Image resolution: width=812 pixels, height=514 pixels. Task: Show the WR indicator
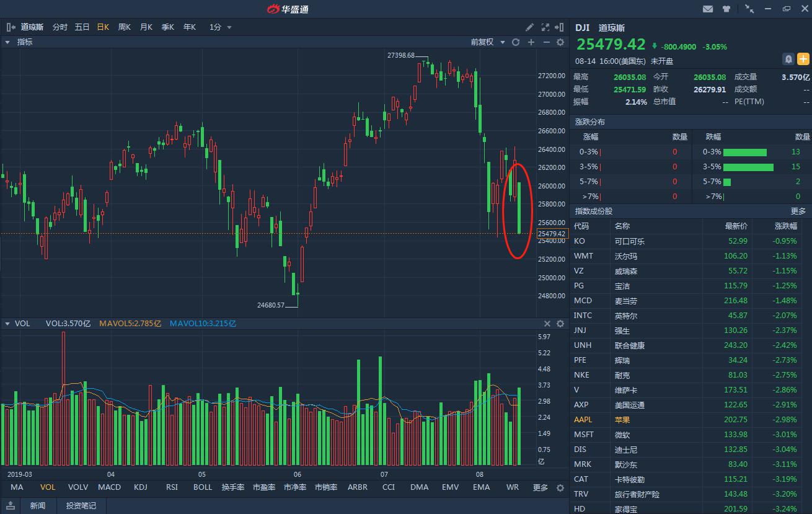pos(513,487)
